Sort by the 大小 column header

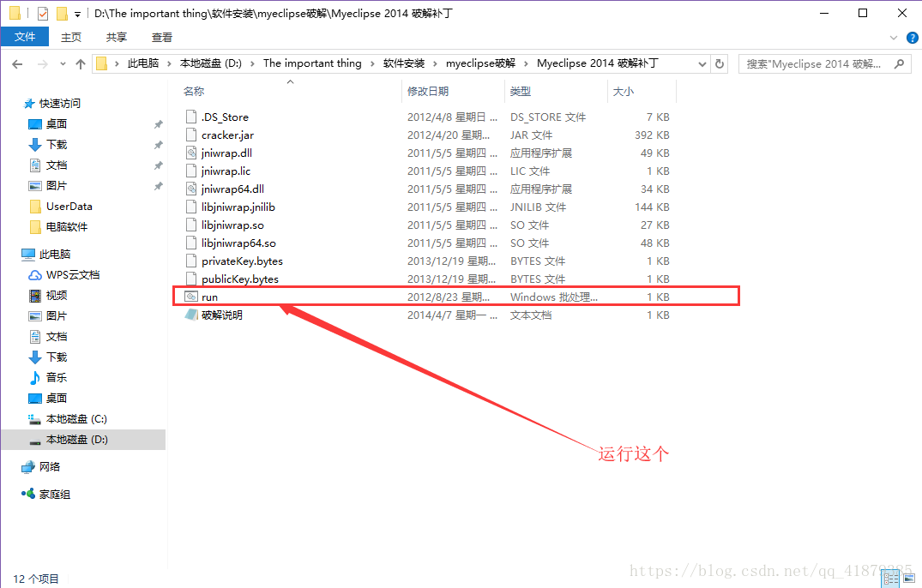(624, 91)
